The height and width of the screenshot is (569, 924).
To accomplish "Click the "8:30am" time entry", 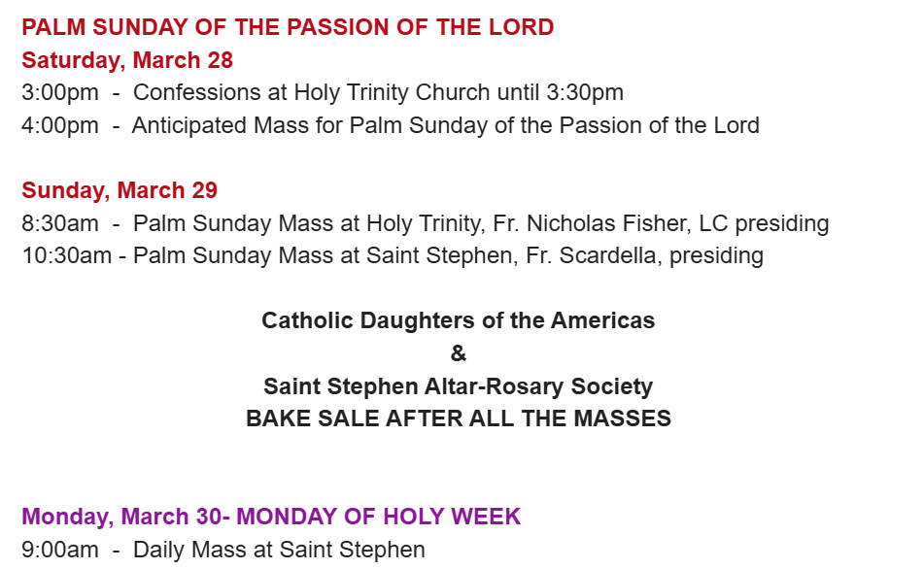I will pyautogui.click(x=59, y=223).
